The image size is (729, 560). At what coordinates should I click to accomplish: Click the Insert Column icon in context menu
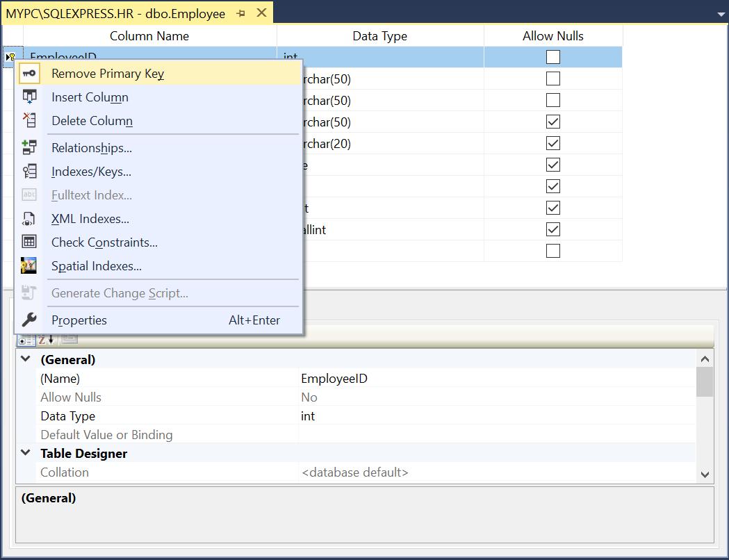point(28,97)
